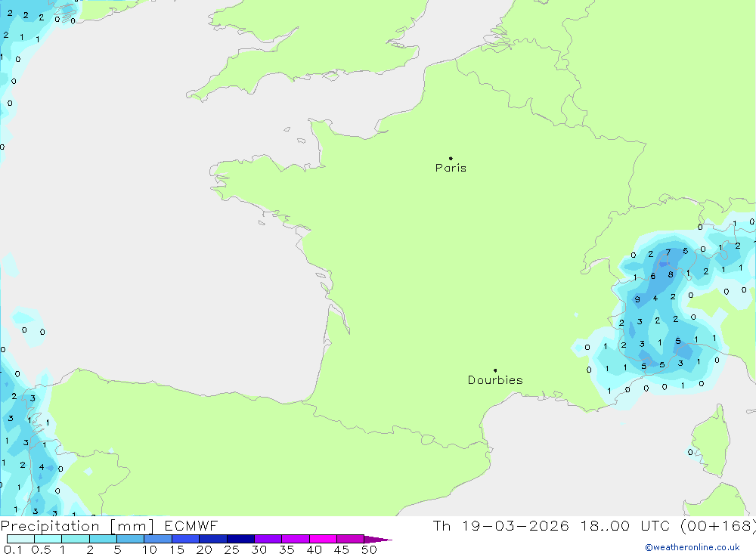756x554 pixels.
Task: Click the Paris city label
Action: (x=451, y=168)
